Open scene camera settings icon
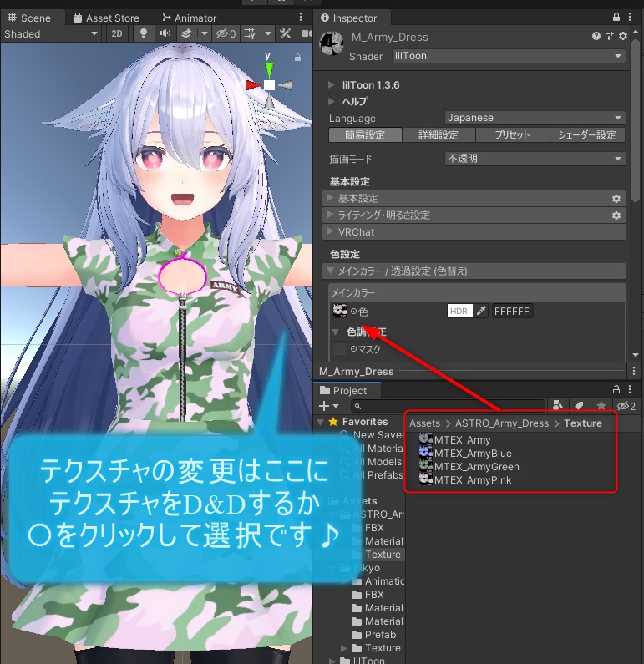 click(x=306, y=33)
